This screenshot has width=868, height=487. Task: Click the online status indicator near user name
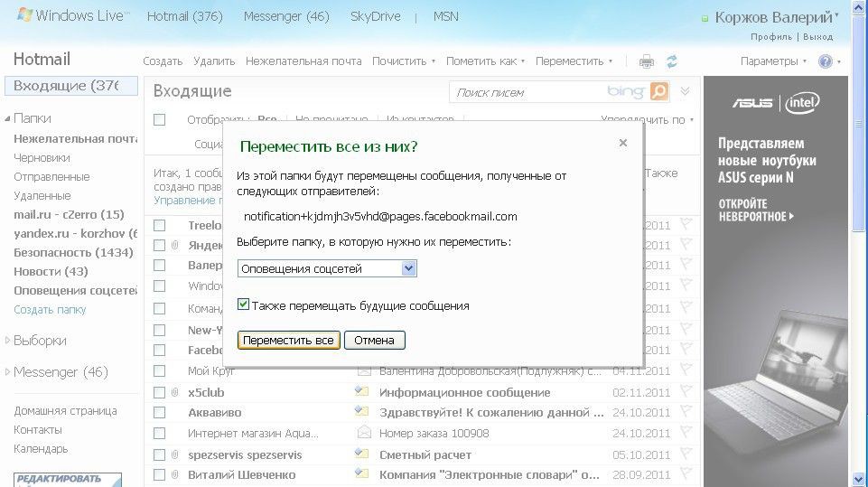point(705,19)
